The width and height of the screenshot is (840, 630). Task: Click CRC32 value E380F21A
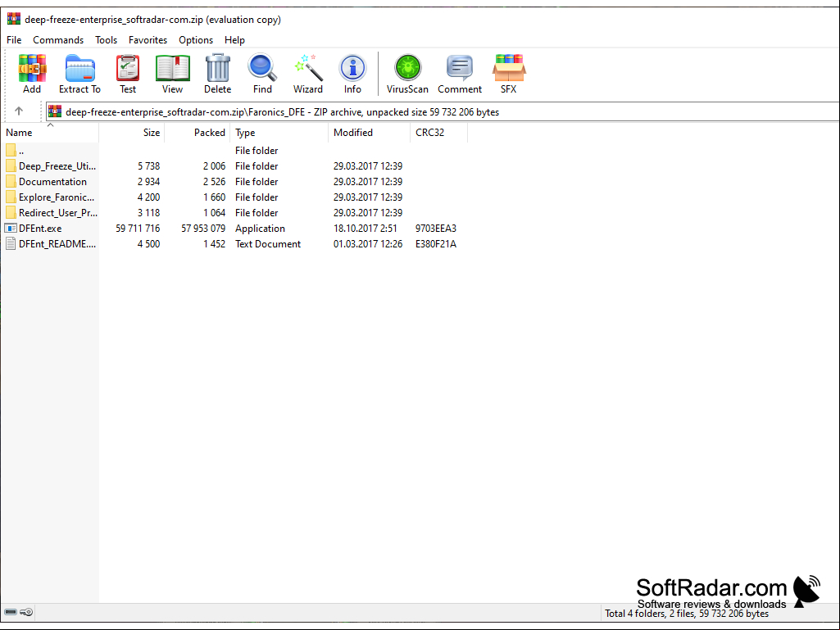(435, 244)
